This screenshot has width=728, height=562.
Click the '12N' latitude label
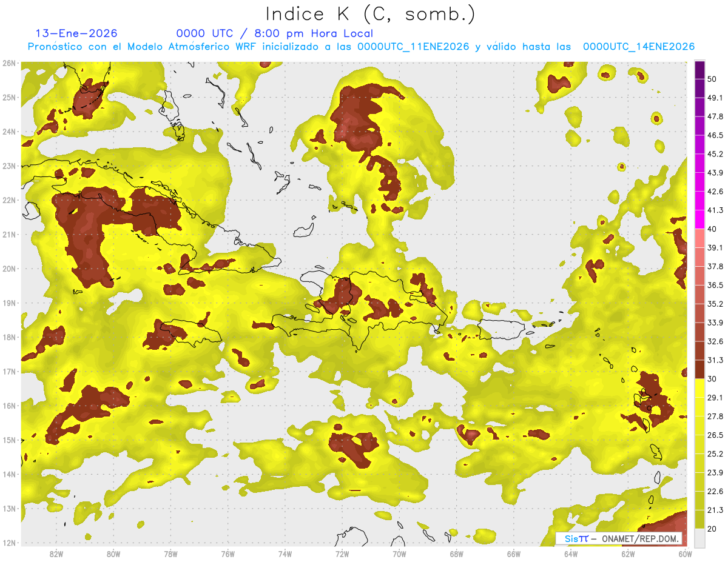coord(9,543)
